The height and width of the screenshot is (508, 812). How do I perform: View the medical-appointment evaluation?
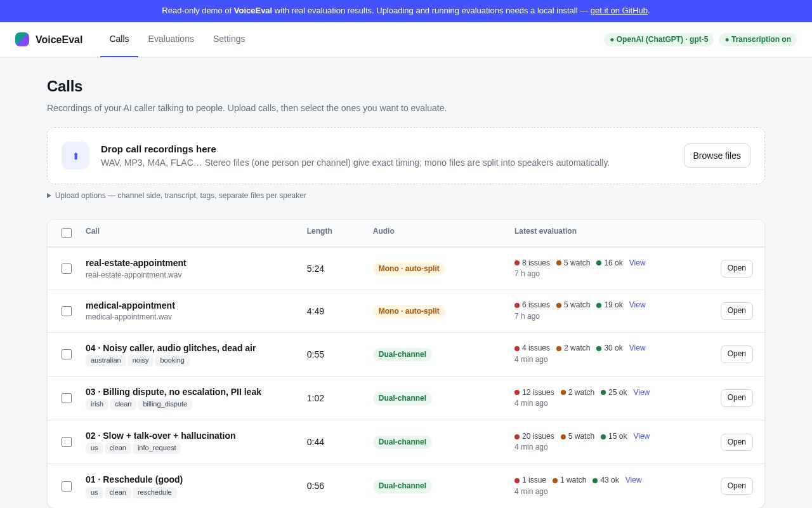click(x=637, y=305)
